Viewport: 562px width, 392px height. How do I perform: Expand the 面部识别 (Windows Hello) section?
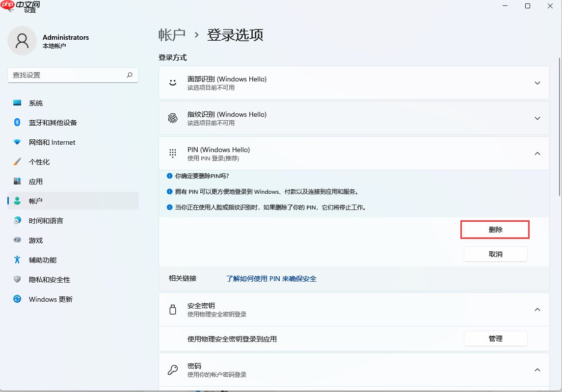(537, 82)
